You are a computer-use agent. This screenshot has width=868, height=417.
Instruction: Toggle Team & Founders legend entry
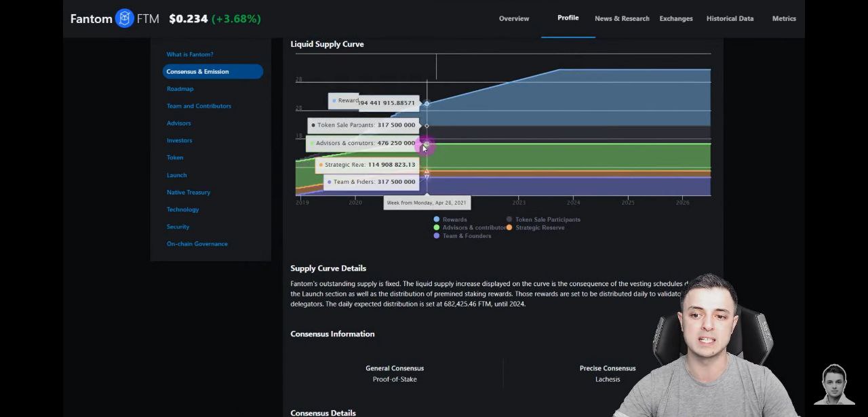462,236
